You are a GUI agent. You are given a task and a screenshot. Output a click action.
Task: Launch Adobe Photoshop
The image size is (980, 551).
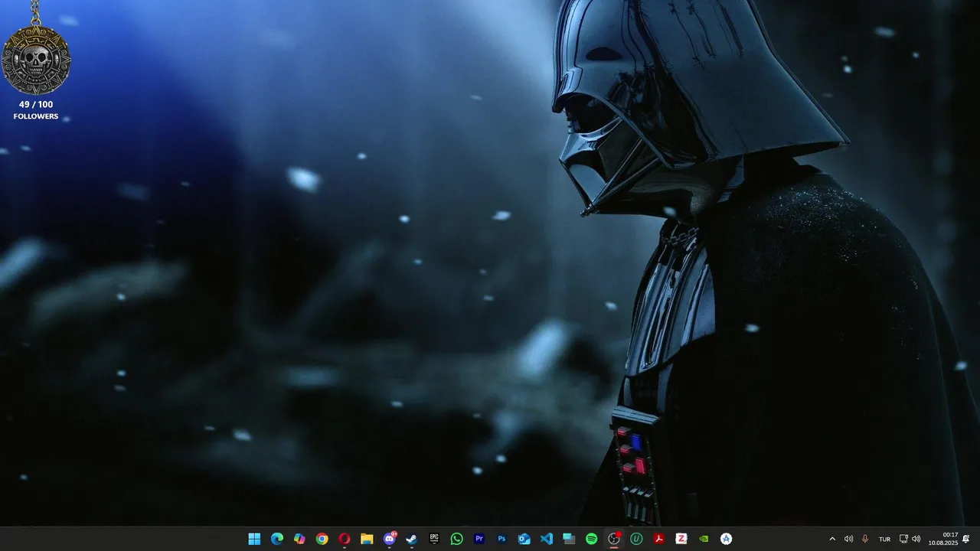point(501,539)
